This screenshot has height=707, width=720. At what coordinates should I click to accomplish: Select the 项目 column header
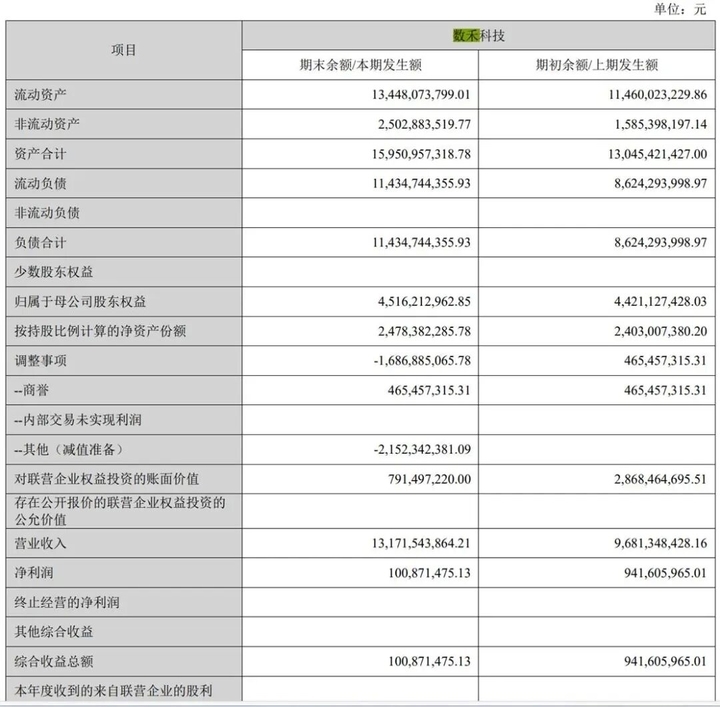124,51
